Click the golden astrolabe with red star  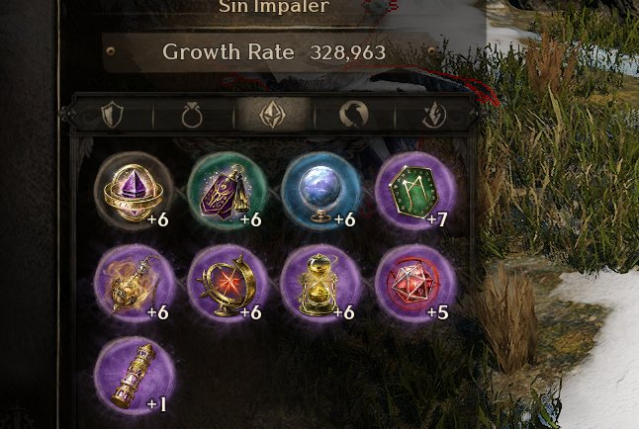point(227,284)
